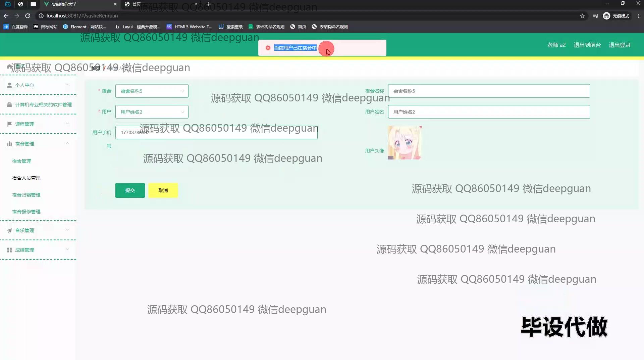Open 宿舍报修管理 submenu item
This screenshot has width=644, height=360.
tap(26, 212)
